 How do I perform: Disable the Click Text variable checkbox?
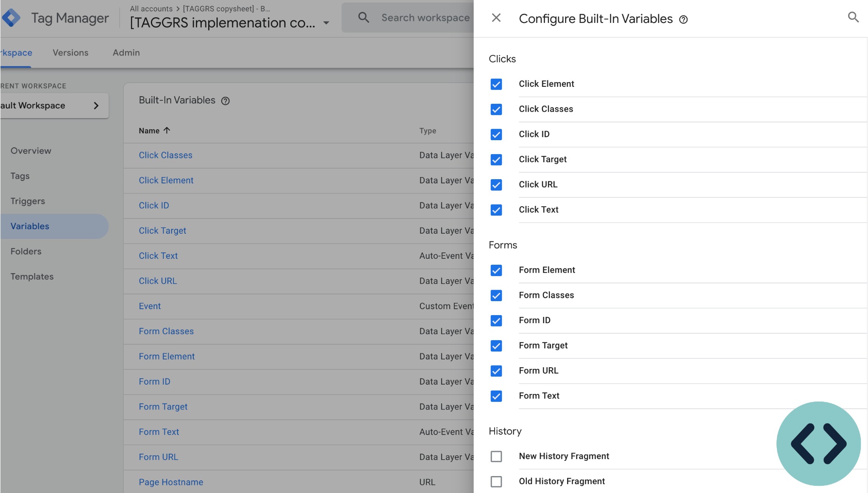tap(496, 210)
